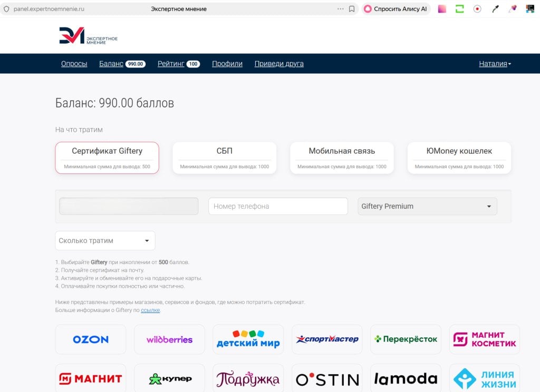Go to the Опросы section

74,64
